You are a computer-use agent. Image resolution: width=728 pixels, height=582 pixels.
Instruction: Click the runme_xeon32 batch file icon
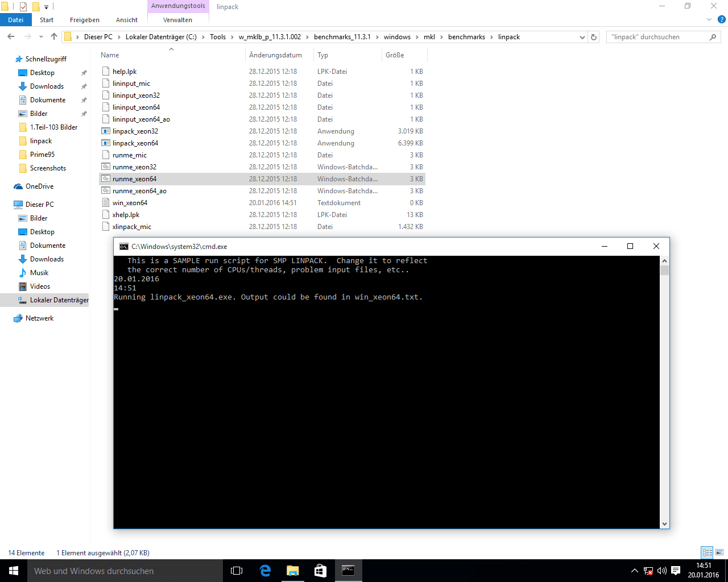[x=106, y=167]
